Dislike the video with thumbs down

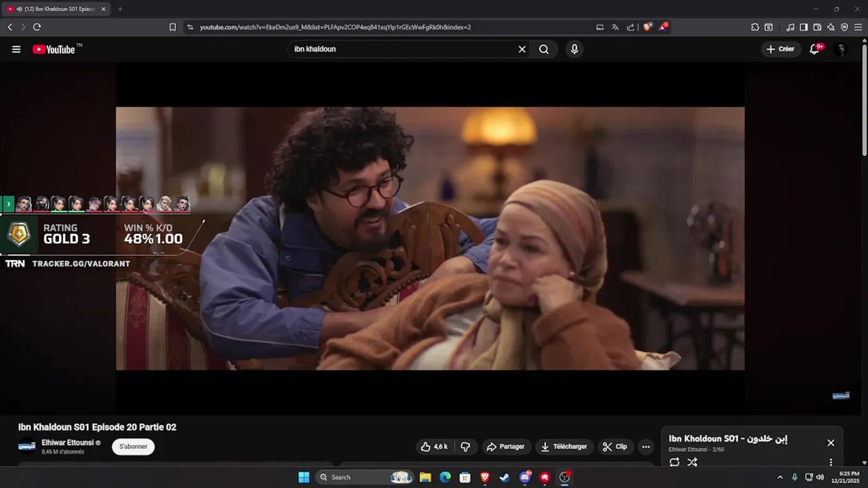[x=465, y=447]
